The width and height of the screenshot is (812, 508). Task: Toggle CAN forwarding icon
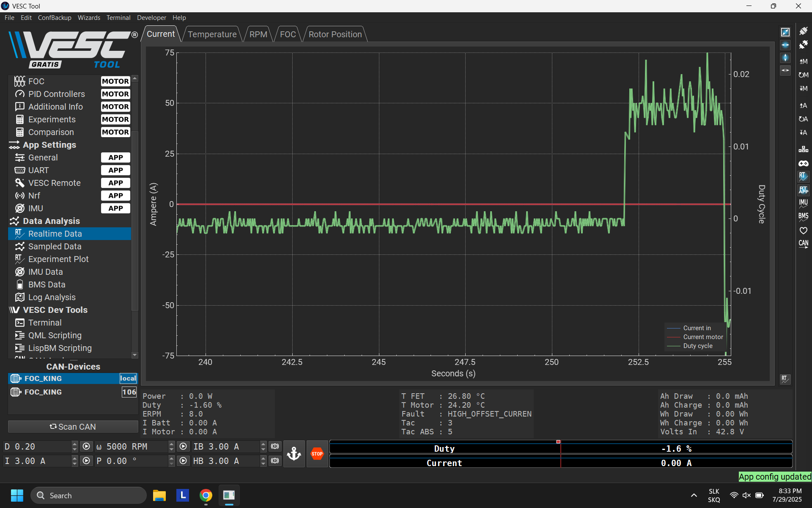tap(803, 244)
